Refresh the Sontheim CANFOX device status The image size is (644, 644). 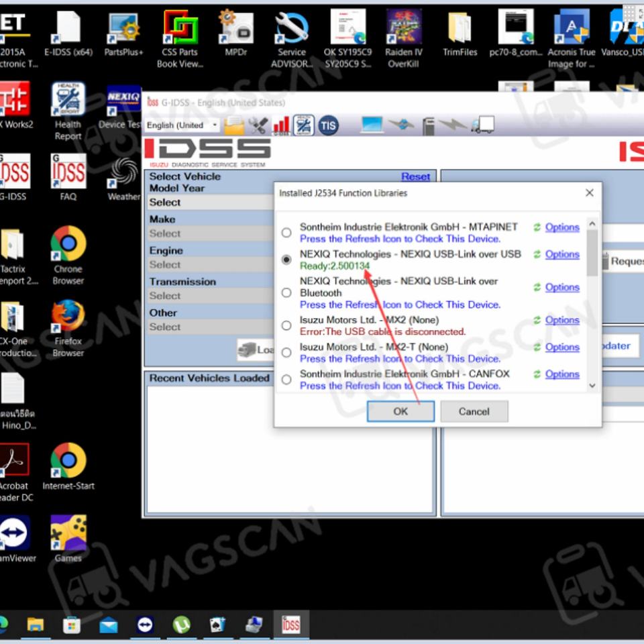[537, 374]
